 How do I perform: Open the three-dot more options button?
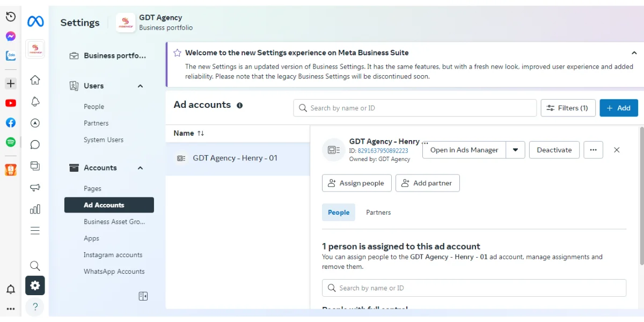point(593,150)
